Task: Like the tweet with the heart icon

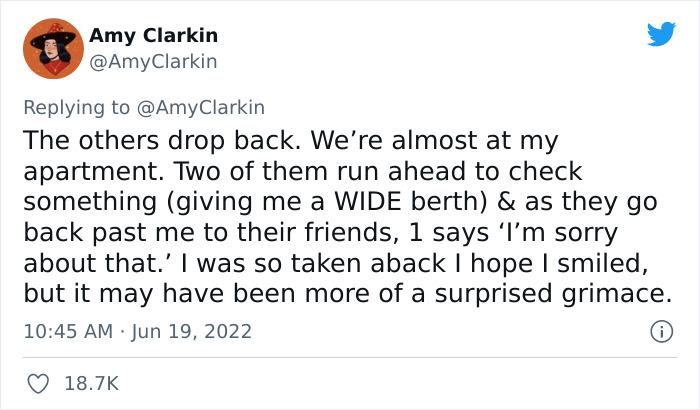Action: [x=38, y=384]
